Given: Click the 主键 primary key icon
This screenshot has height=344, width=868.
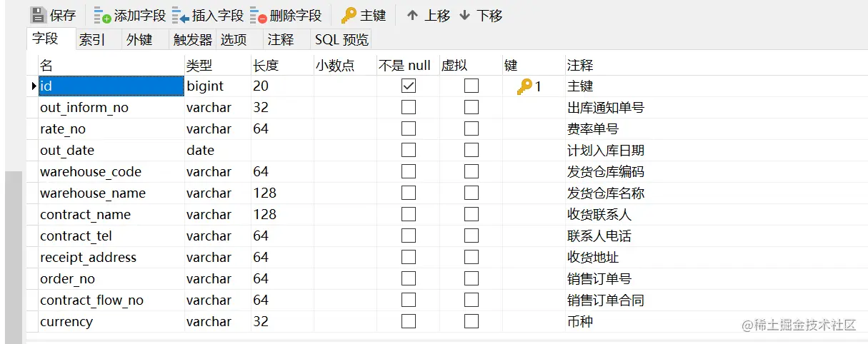Looking at the screenshot, I should 349,15.
